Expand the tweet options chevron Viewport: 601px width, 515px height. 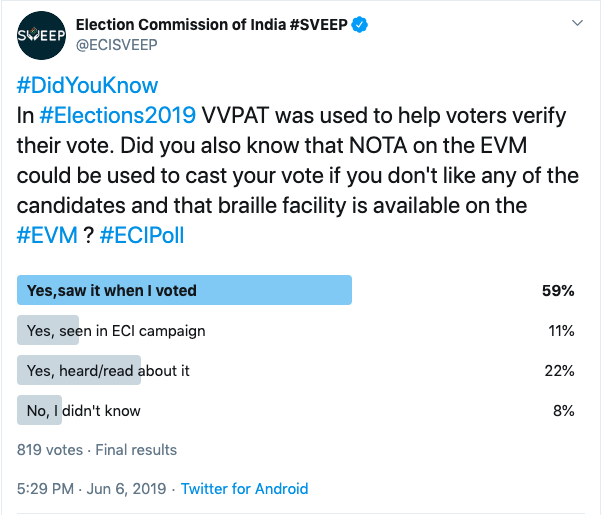pos(577,23)
